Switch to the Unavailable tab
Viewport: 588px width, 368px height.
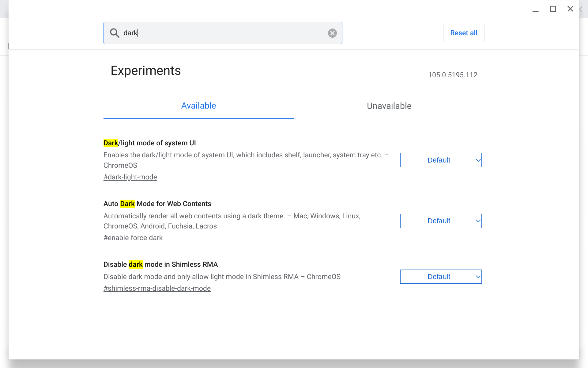tap(389, 106)
